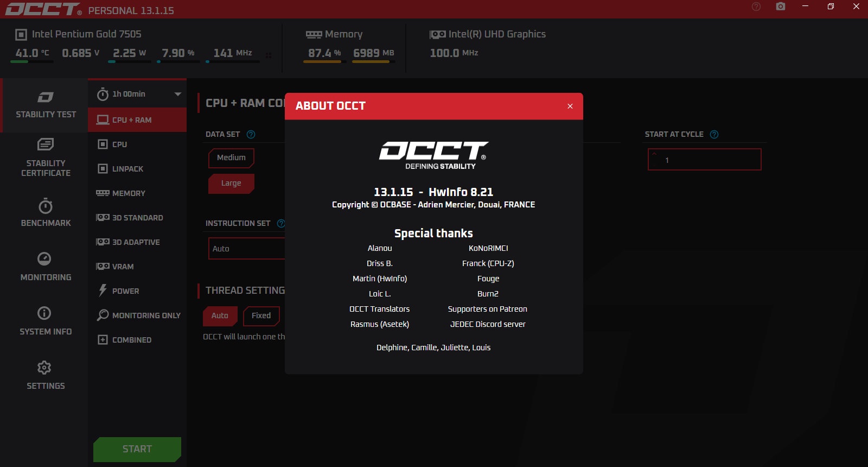Show help for Start At Cycle
The height and width of the screenshot is (467, 868).
click(714, 135)
